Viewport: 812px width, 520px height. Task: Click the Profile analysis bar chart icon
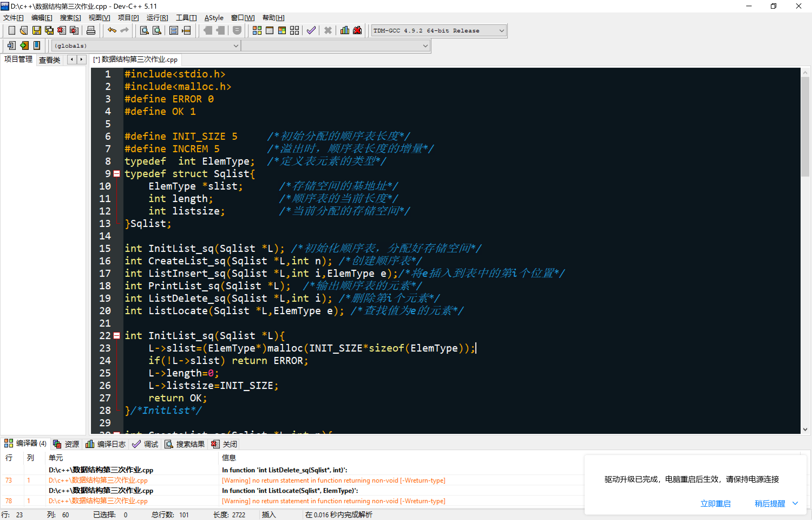coord(345,31)
